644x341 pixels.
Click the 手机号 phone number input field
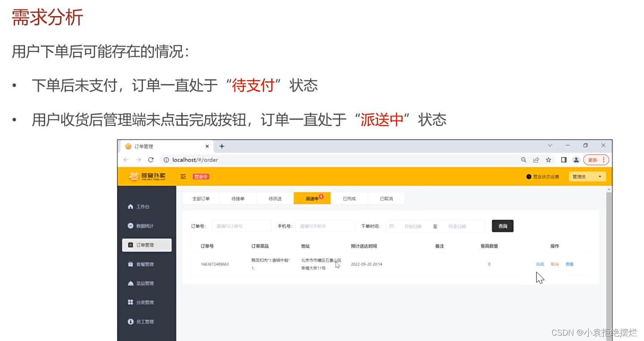tap(325, 226)
